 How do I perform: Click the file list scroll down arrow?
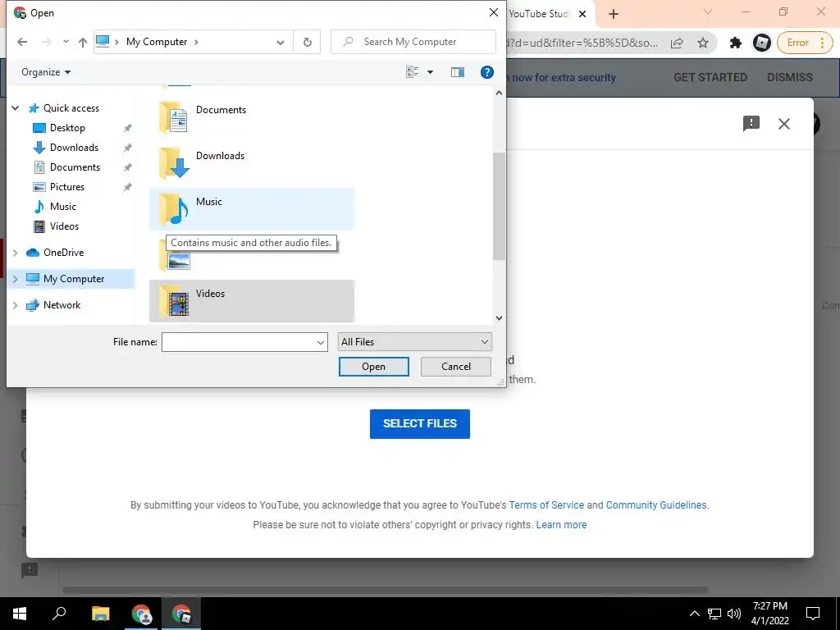pos(499,317)
